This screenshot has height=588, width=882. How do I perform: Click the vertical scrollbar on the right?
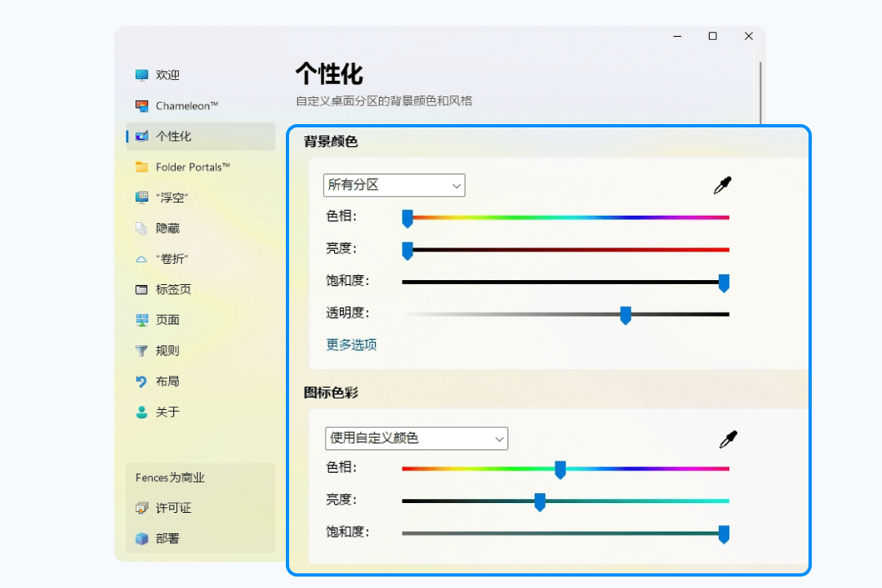[x=761, y=90]
